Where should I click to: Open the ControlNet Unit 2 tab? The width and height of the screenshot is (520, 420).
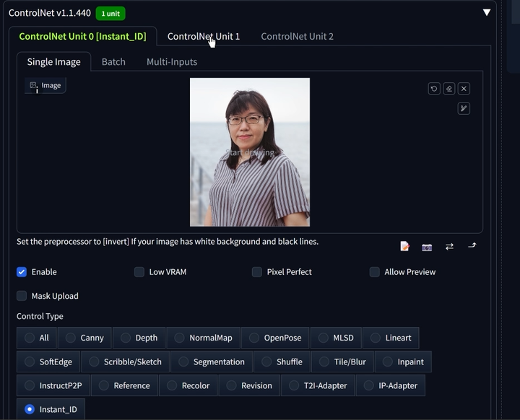[x=297, y=37]
